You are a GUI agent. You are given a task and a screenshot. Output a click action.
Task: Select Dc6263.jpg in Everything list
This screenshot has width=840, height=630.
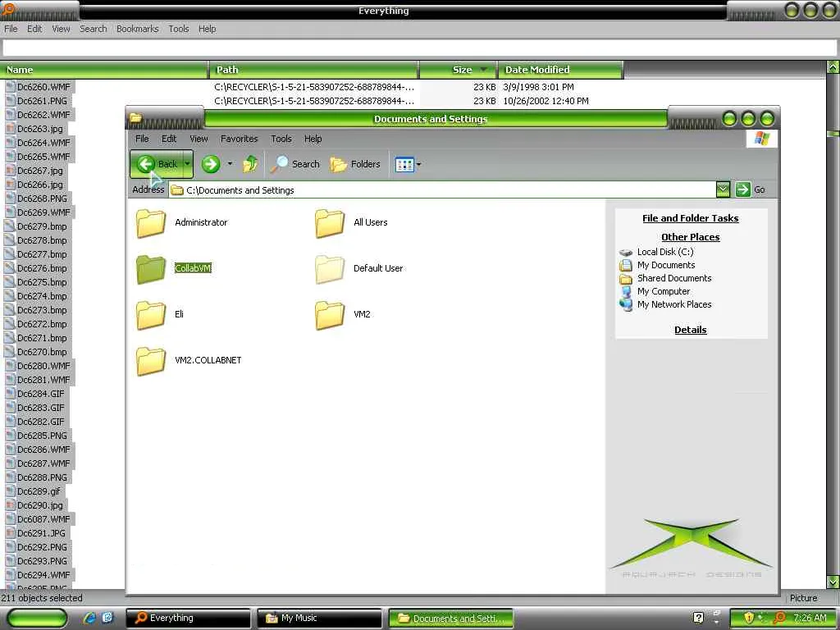(x=39, y=129)
